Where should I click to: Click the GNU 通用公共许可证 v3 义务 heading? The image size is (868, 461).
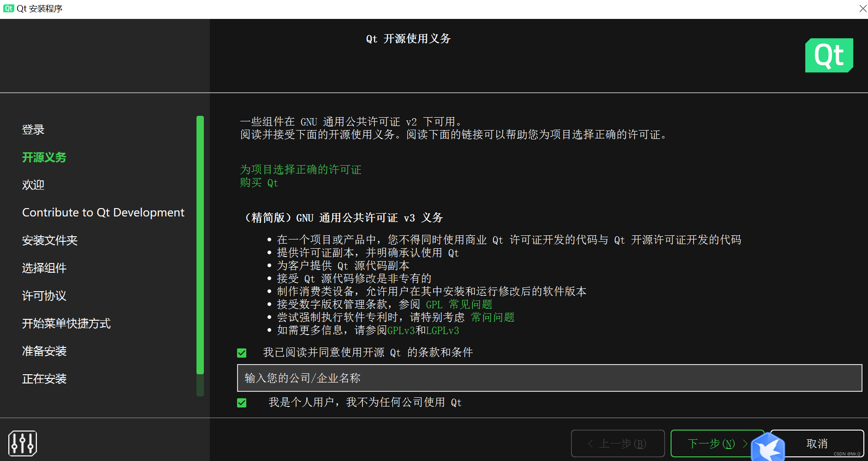(x=342, y=218)
